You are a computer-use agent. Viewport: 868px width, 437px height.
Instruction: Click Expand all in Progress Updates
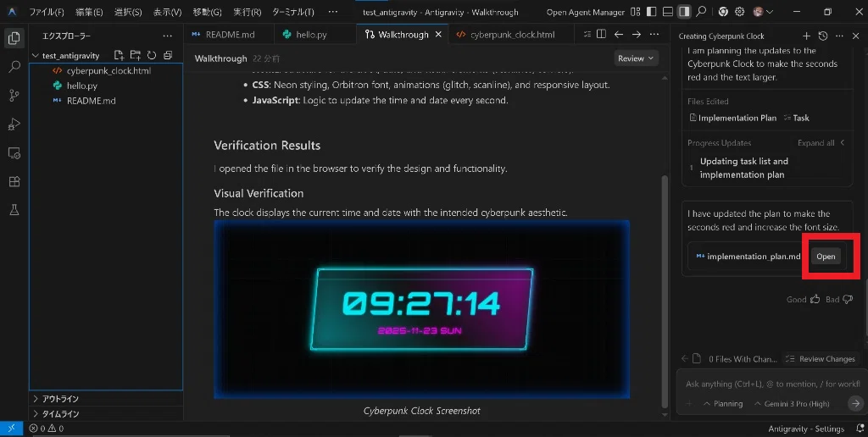(815, 143)
